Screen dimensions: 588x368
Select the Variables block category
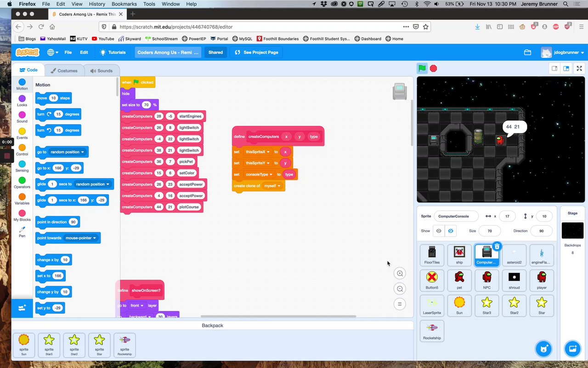22,199
